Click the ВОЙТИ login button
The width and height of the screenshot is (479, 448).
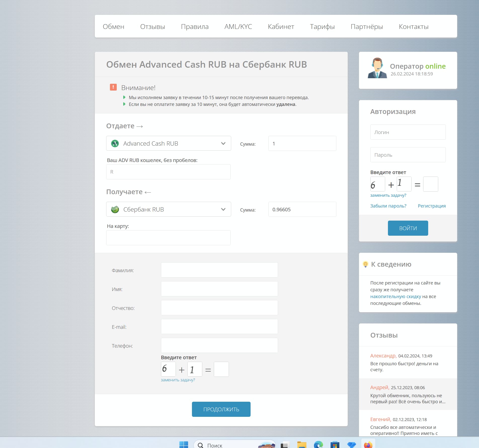pos(408,228)
